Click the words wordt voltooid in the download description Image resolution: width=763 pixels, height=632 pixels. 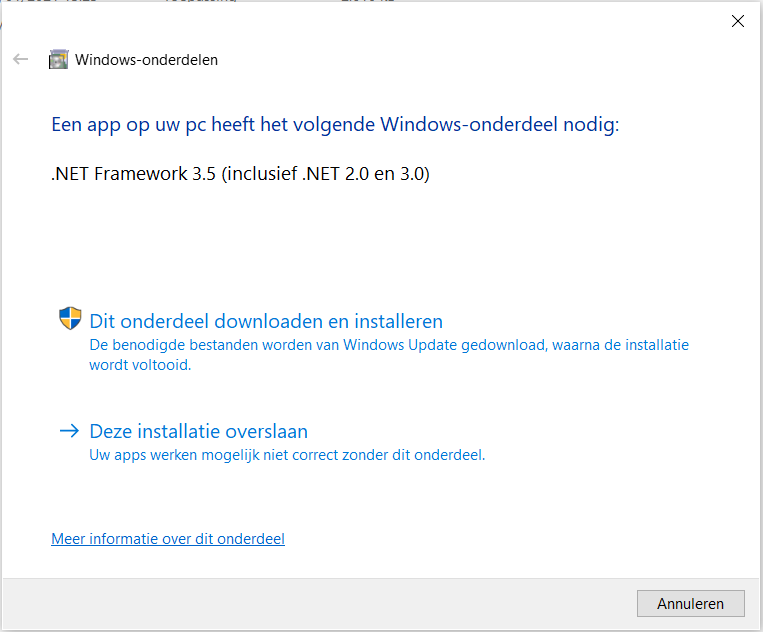pyautogui.click(x=140, y=365)
